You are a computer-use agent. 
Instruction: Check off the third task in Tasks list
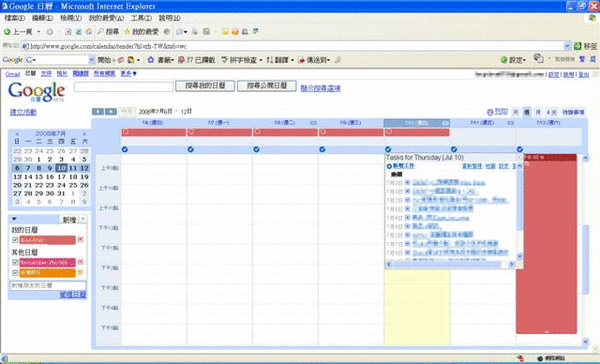pos(408,200)
